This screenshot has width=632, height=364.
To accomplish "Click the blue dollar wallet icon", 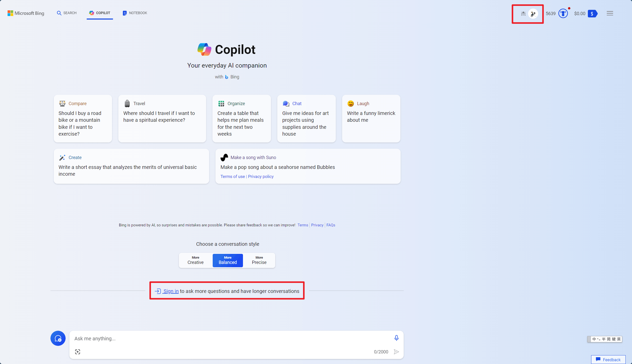I will pyautogui.click(x=592, y=13).
